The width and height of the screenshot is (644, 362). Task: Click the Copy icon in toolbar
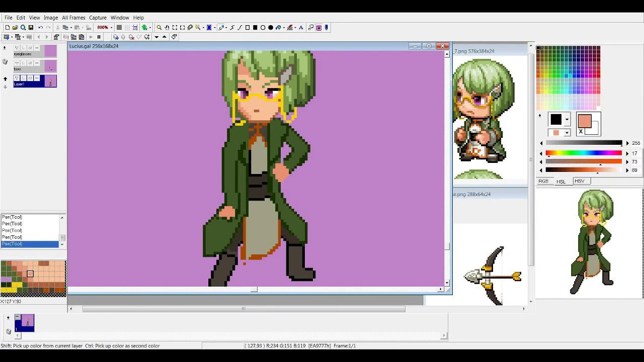[65, 28]
